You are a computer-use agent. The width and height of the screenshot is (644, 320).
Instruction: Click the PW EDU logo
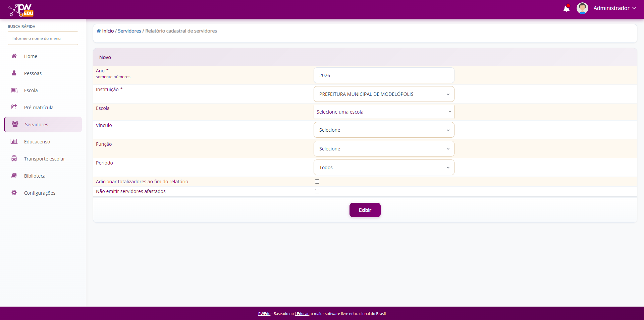[21, 10]
